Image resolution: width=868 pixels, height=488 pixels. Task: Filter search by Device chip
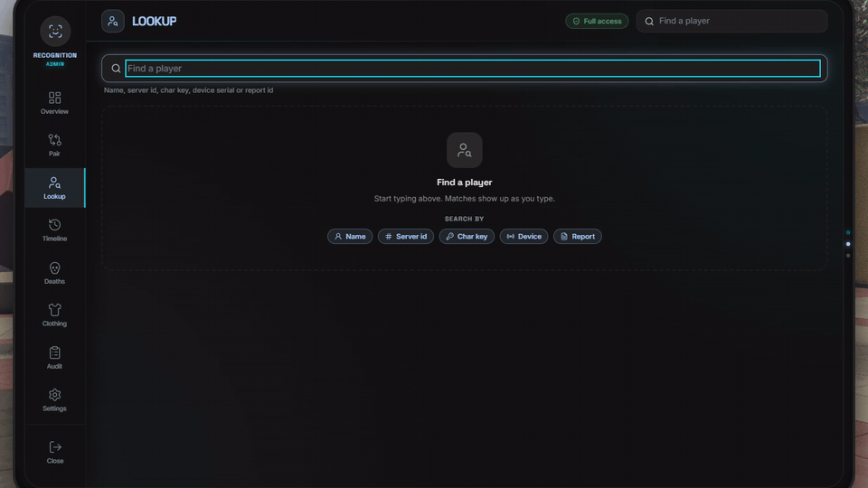(524, 236)
